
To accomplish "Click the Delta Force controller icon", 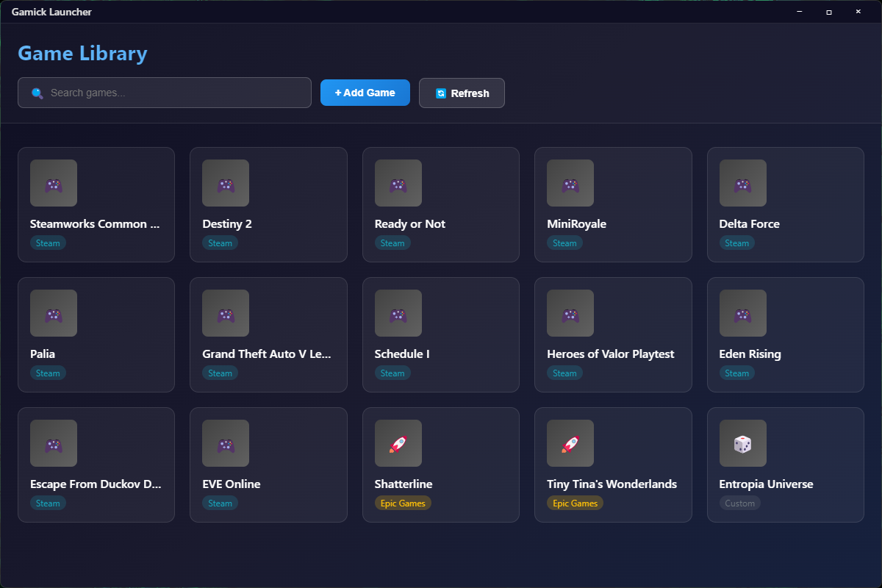I will coord(743,183).
